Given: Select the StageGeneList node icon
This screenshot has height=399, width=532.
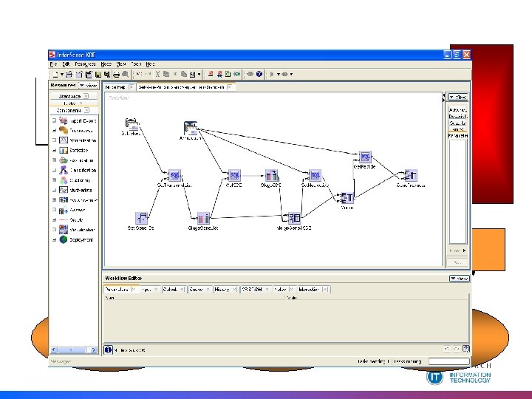Looking at the screenshot, I should tap(204, 218).
